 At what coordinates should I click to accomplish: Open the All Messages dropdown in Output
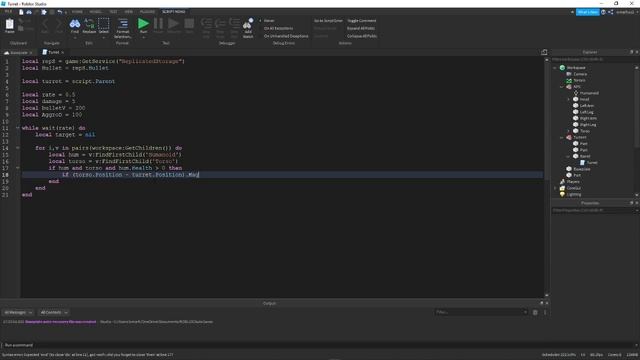[18, 313]
